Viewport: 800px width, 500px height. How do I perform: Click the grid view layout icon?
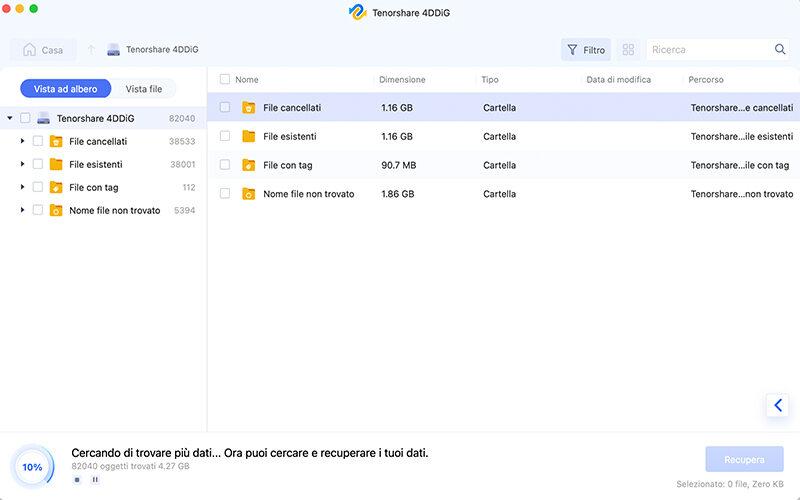pyautogui.click(x=628, y=50)
